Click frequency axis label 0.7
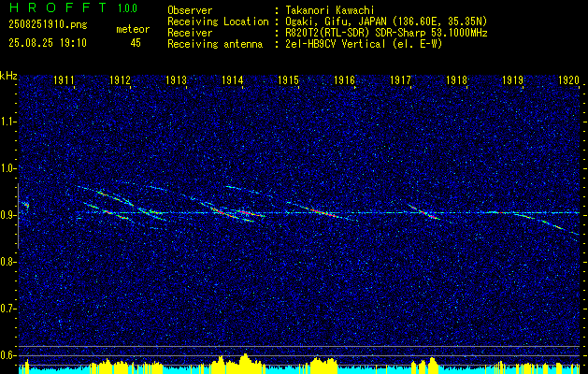 point(7,309)
